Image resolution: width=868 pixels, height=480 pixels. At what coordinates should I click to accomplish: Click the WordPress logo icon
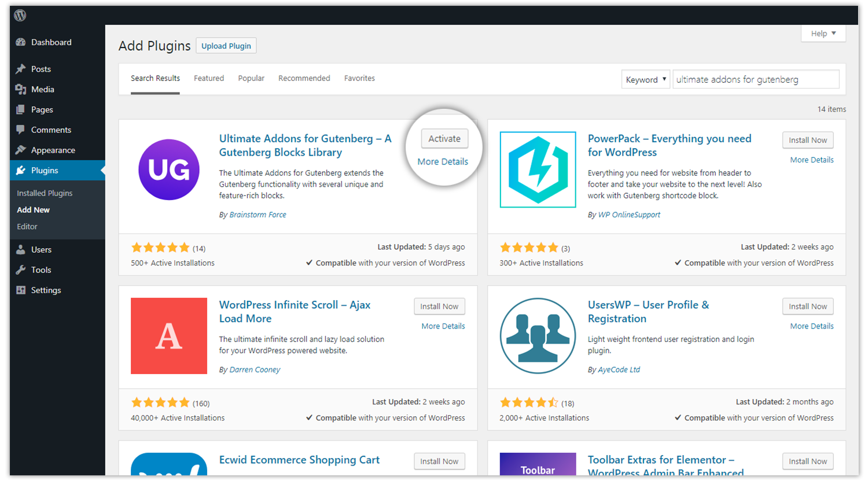pyautogui.click(x=20, y=16)
